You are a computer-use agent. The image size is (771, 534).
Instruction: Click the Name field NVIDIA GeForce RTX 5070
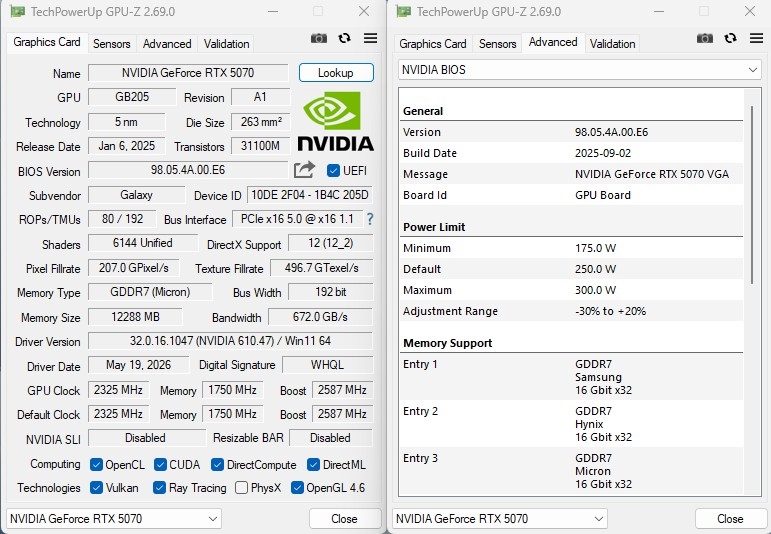(x=188, y=73)
